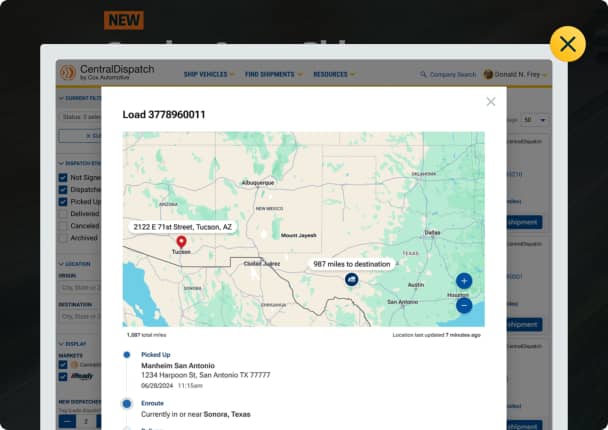The width and height of the screenshot is (608, 430).
Task: Click the Destination city input field
Action: tap(80, 317)
